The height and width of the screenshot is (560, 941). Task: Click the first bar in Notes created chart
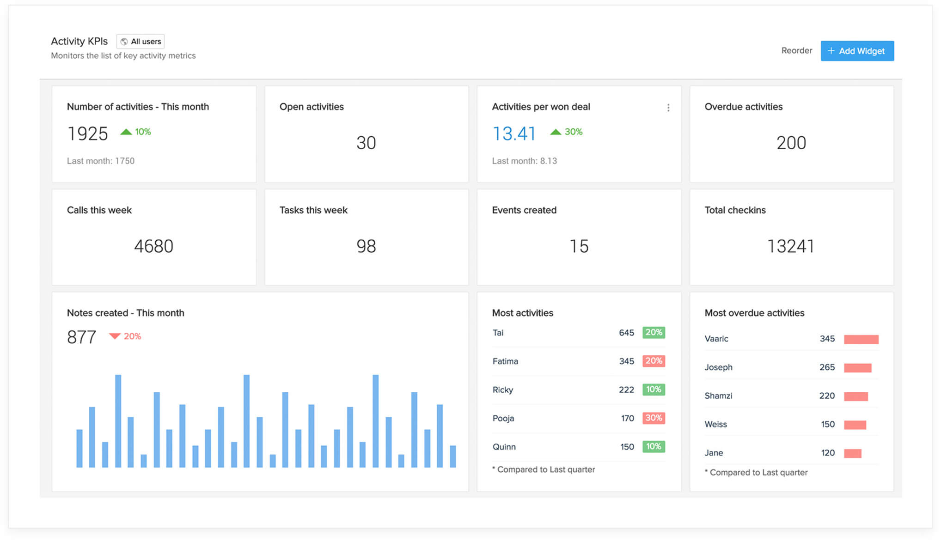pyautogui.click(x=79, y=448)
